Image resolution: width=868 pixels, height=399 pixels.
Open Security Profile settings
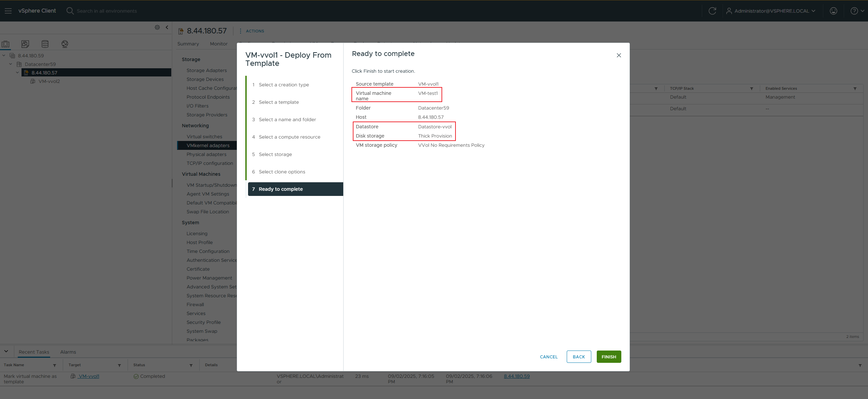204,322
